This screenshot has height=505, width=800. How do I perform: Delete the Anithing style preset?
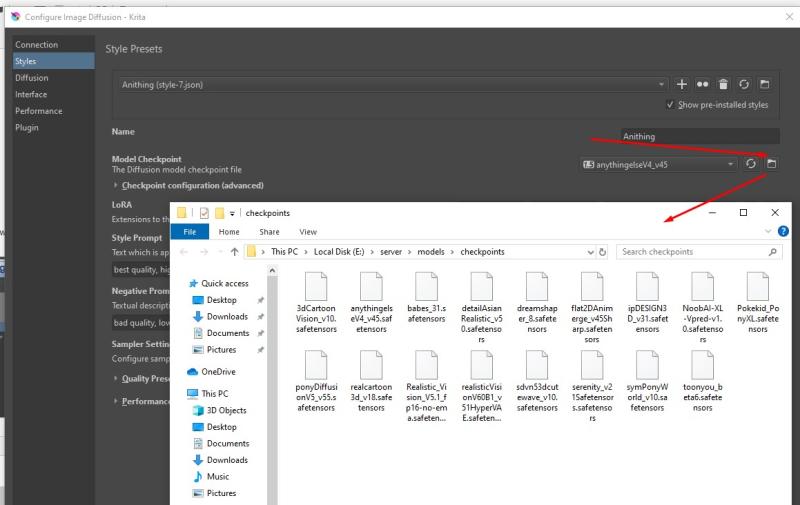(723, 84)
